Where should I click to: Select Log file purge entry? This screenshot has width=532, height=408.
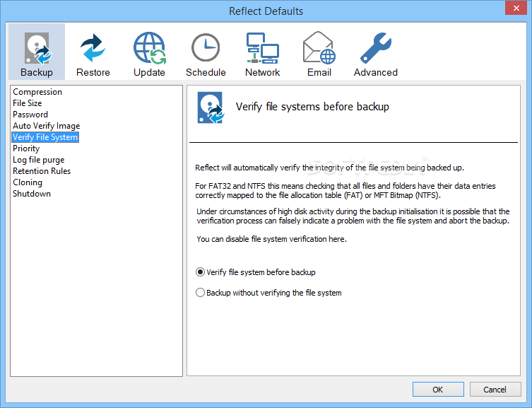click(x=38, y=160)
